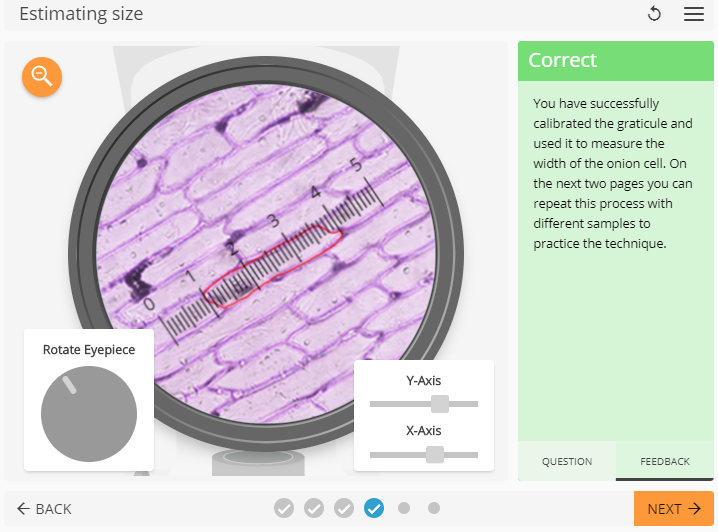This screenshot has height=532, width=718.
Task: Click the Y-Axis slider handle
Action: [440, 404]
